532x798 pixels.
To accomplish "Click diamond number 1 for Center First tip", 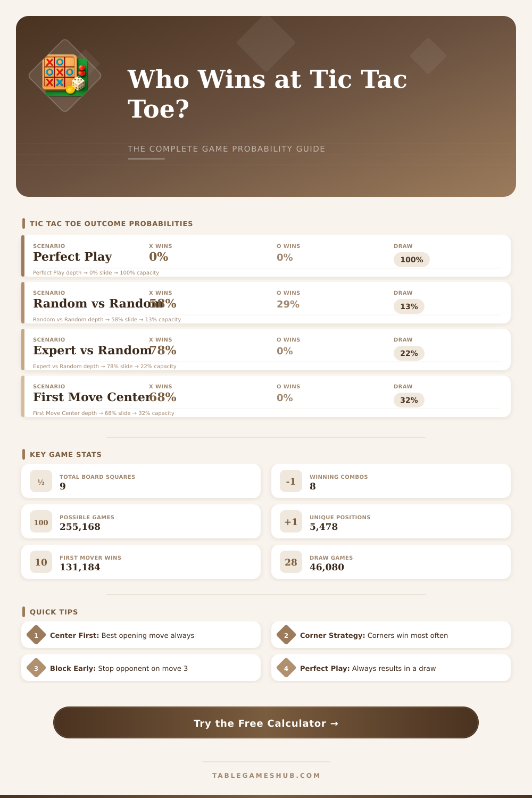I will click(36, 635).
